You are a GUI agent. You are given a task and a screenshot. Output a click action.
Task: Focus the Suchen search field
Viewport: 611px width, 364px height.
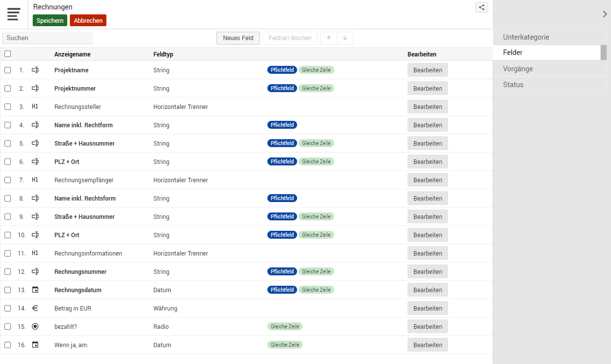point(48,38)
